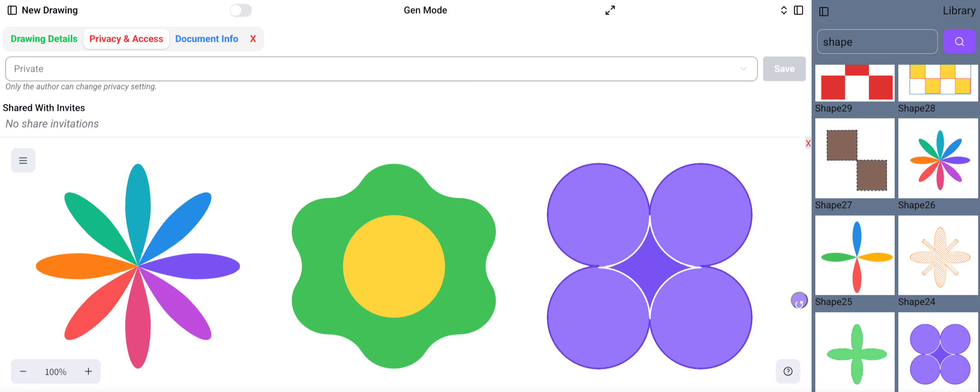The width and height of the screenshot is (980, 392).
Task: Close the details panel with red X
Action: (x=253, y=39)
